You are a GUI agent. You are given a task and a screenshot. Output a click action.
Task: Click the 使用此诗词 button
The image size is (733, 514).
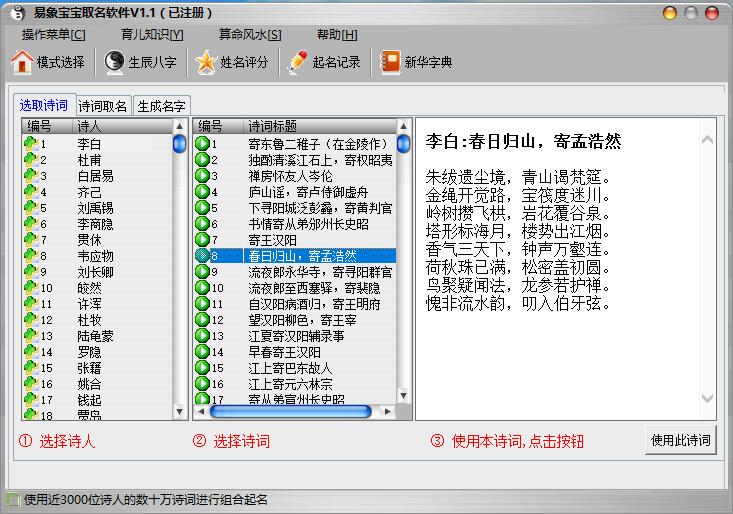pyautogui.click(x=680, y=440)
